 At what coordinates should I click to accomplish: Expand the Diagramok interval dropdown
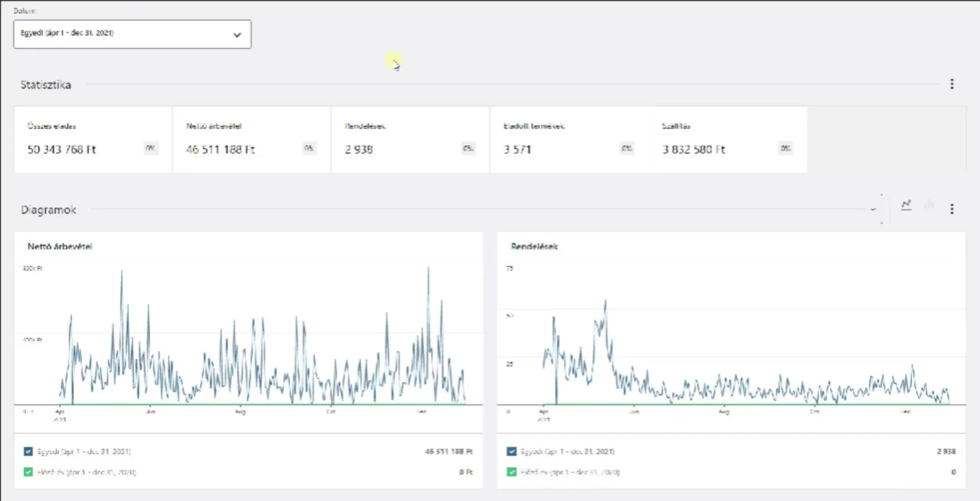(873, 209)
